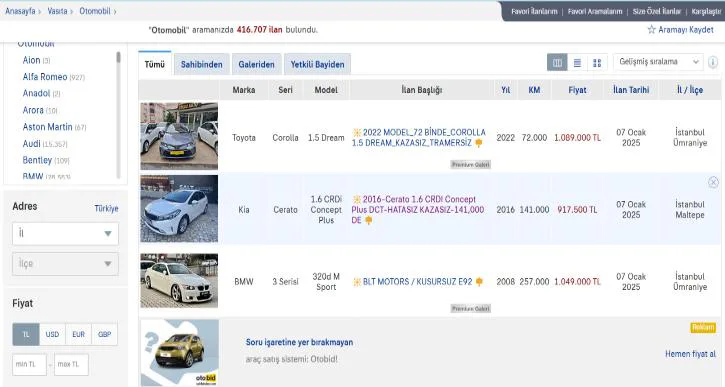Image resolution: width=725 pixels, height=387 pixels.
Task: Sort by İlan Tarihi column header
Action: click(x=631, y=90)
